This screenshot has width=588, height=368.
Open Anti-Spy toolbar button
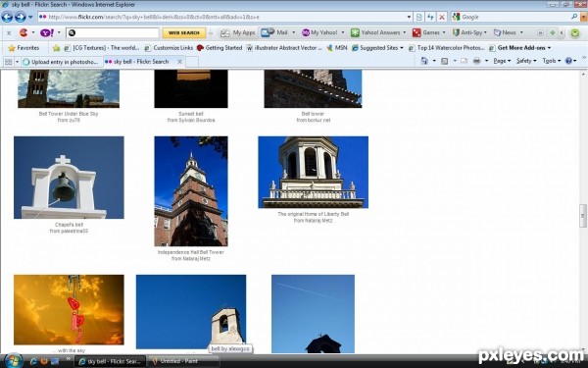(467, 32)
